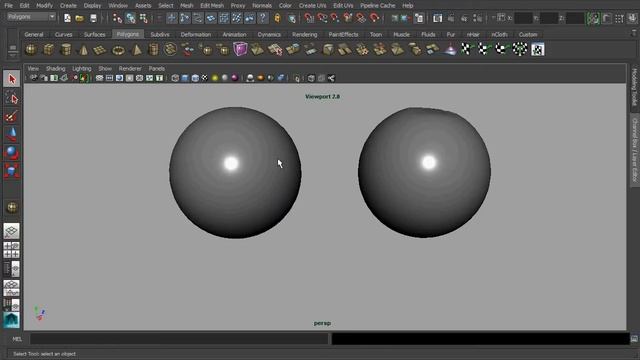The width and height of the screenshot is (640, 360).
Task: Open the Help menu
Action: click(x=408, y=6)
